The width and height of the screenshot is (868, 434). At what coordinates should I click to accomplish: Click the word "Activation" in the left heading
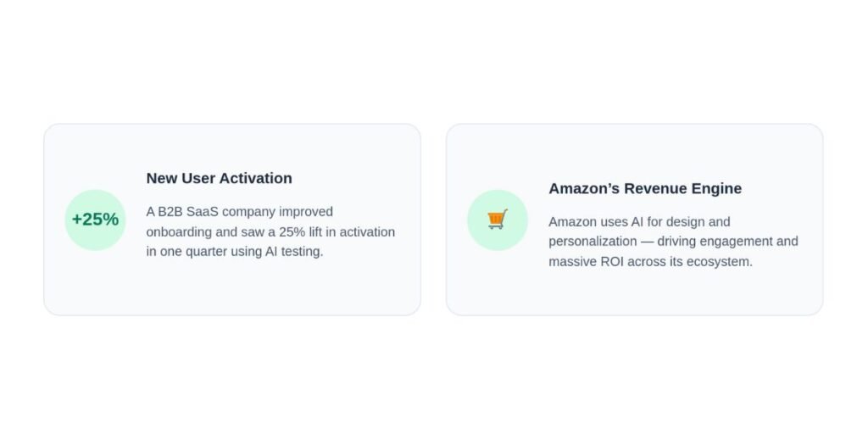point(256,178)
